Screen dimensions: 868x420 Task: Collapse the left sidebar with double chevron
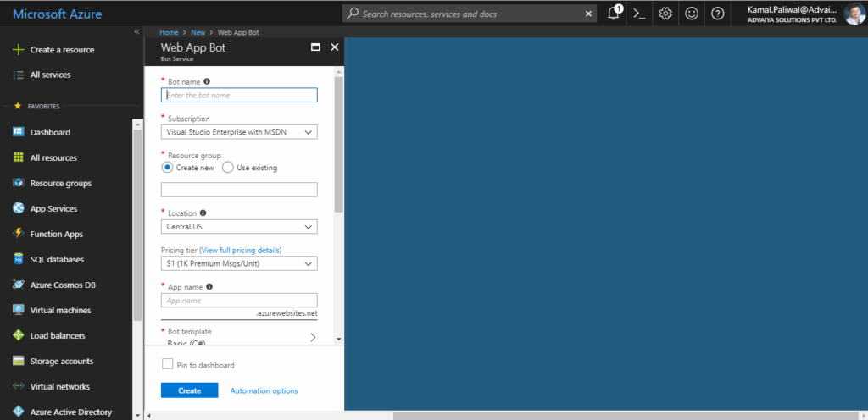tap(136, 32)
